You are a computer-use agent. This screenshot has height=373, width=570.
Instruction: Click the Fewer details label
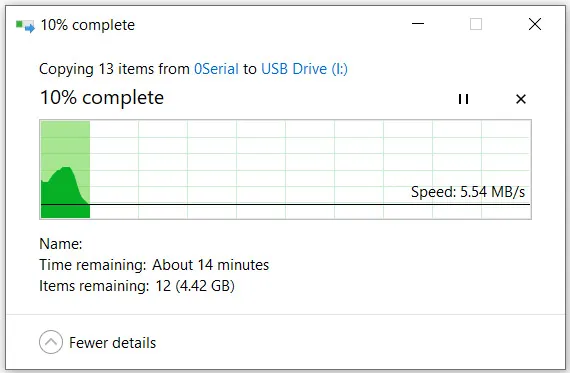112,343
